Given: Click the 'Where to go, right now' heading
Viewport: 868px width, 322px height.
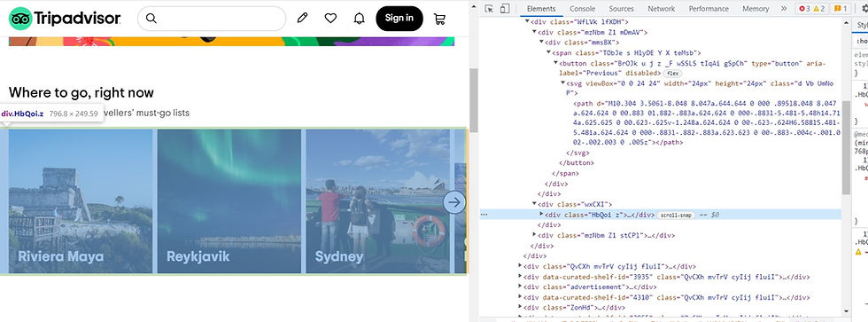Looking at the screenshot, I should 81,92.
